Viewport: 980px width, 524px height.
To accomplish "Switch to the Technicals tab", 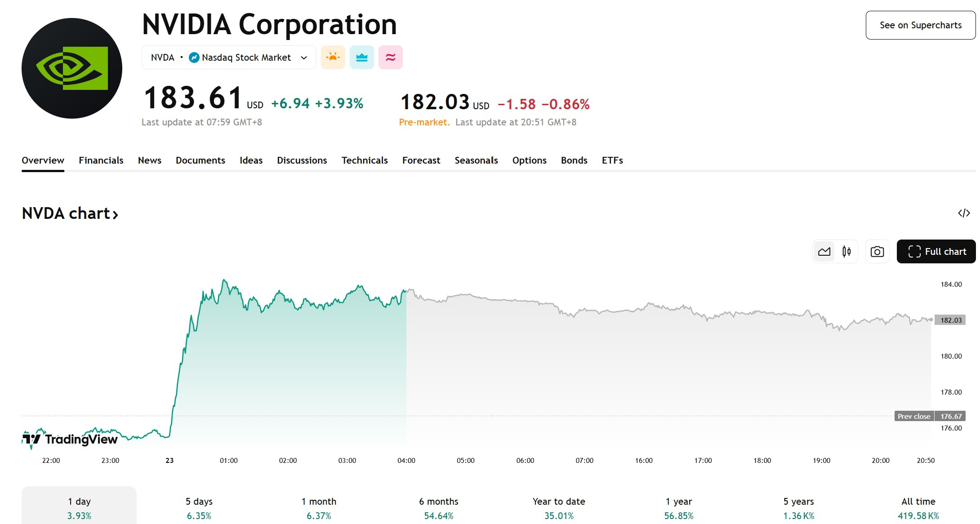I will point(365,160).
